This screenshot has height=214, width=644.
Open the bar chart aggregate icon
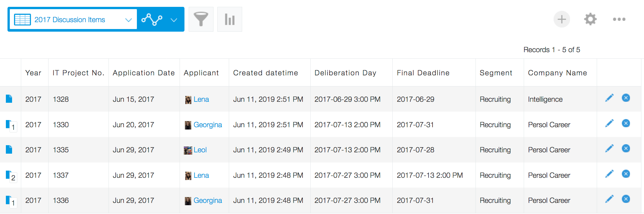click(229, 19)
